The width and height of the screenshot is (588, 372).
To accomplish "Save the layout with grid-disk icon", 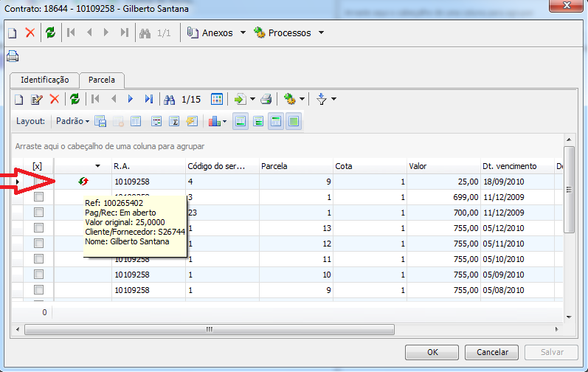I will click(100, 121).
